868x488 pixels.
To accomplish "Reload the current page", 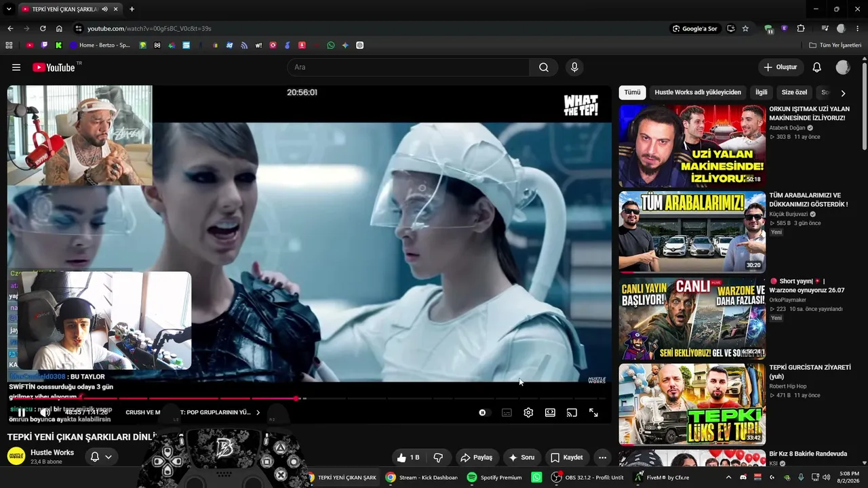I will (43, 28).
